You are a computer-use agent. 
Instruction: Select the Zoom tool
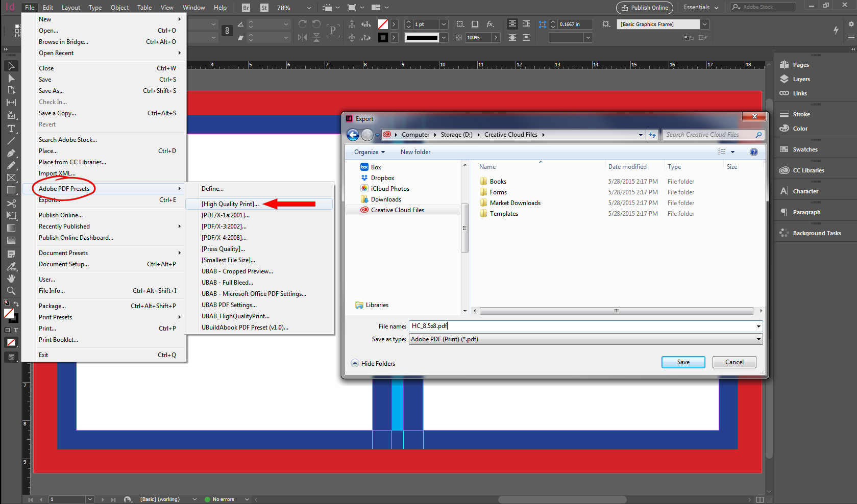tap(11, 291)
